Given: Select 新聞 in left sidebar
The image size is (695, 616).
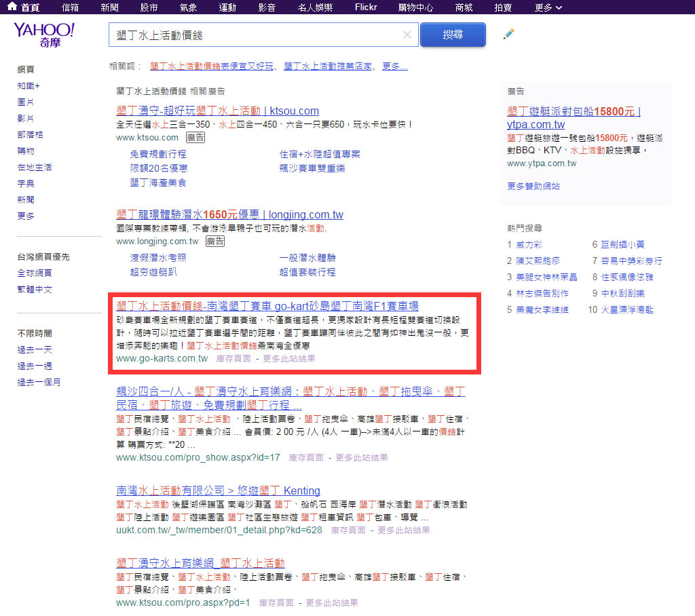Looking at the screenshot, I should click(x=25, y=200).
